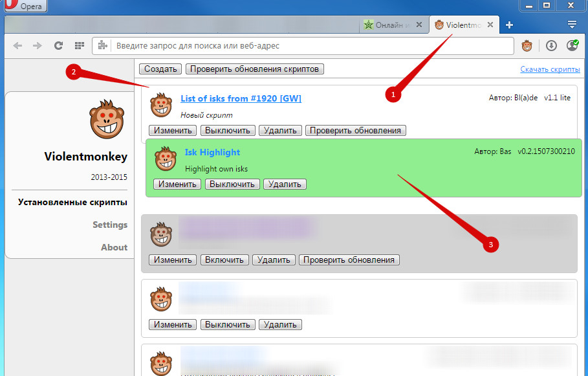Click the '2013-2015' text in sidebar
The width and height of the screenshot is (588, 376).
pos(109,177)
